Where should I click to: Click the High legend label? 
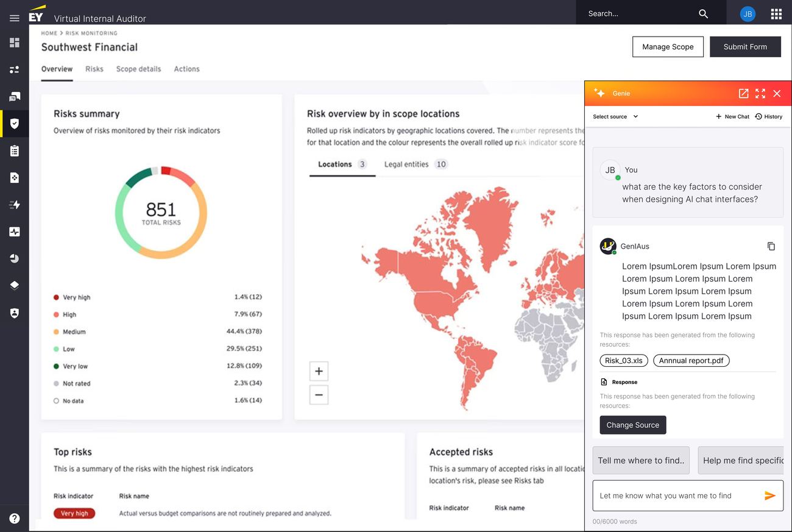[x=69, y=314]
